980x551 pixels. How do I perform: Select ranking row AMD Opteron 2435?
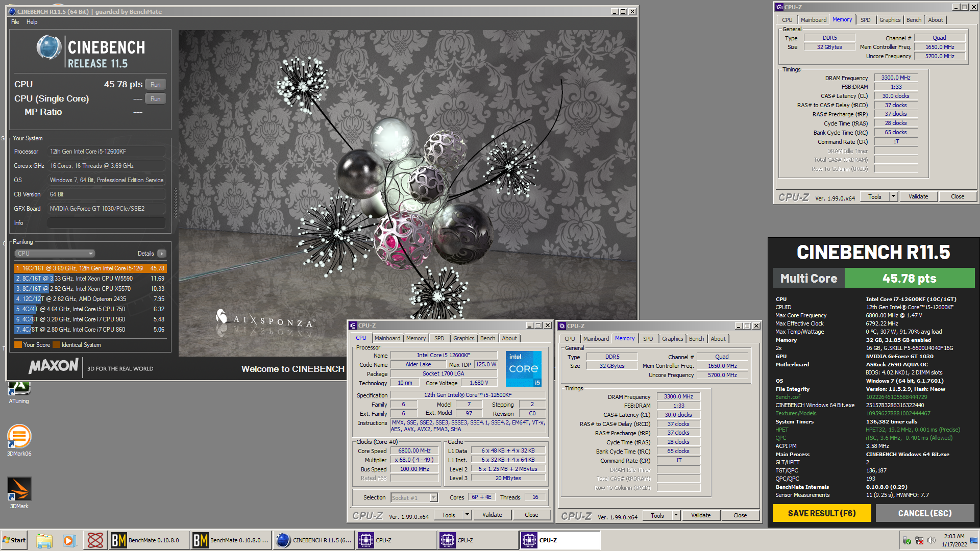click(90, 299)
